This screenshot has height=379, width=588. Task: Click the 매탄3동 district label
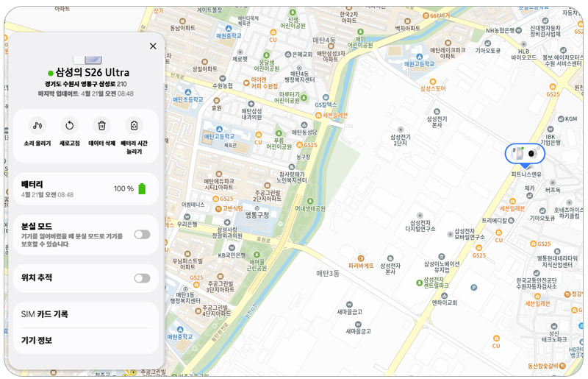tap(328, 273)
